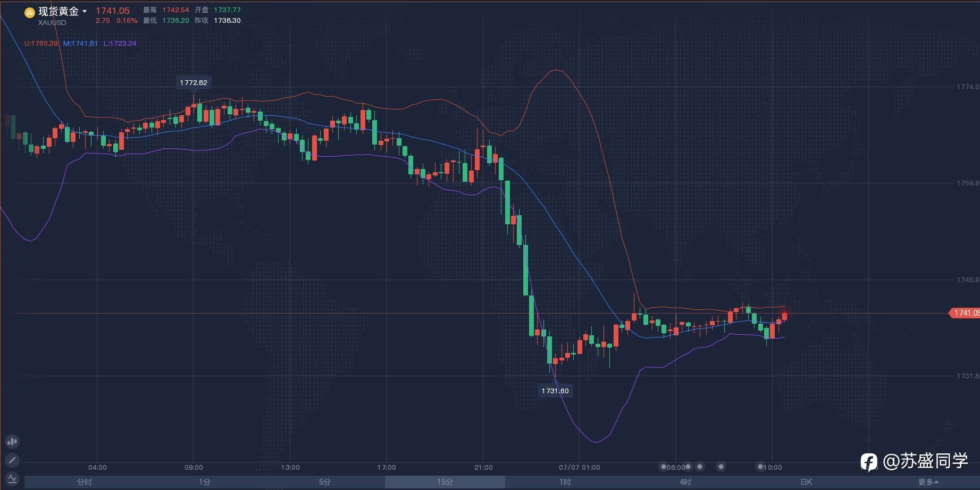Switch to the 4时 timeframe tab
Image resolution: width=980 pixels, height=490 pixels.
pos(685,482)
